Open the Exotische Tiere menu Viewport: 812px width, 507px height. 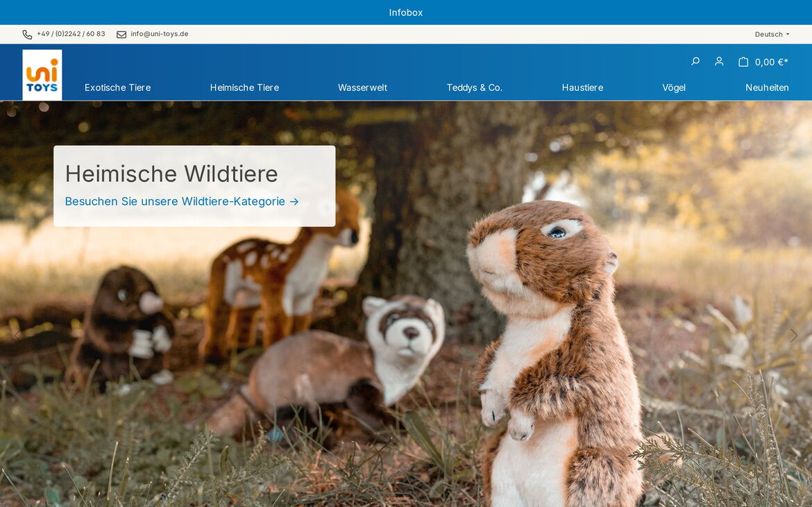click(117, 88)
